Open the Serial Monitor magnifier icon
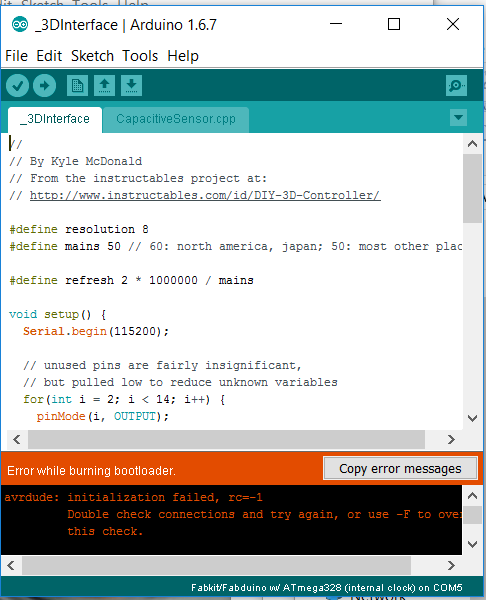 [x=456, y=85]
